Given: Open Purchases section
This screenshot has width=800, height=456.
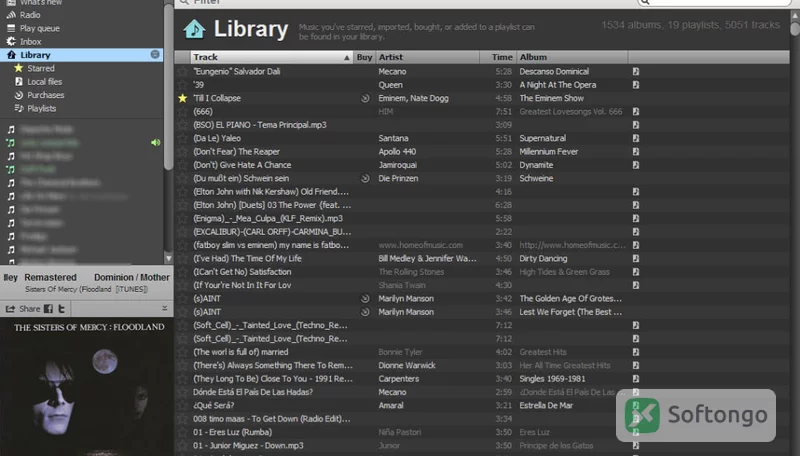Looking at the screenshot, I should tap(45, 95).
